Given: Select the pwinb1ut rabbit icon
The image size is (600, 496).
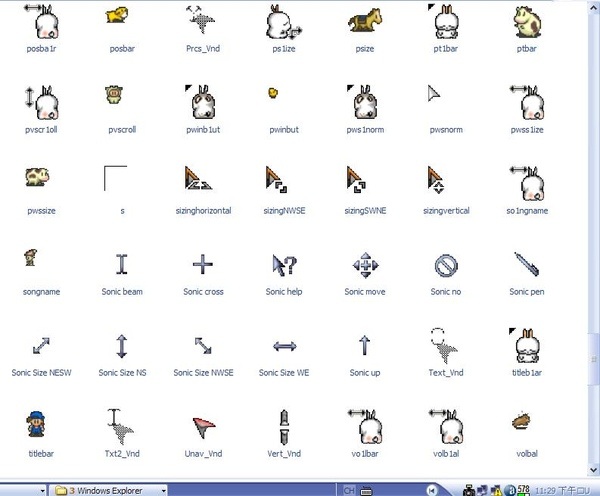Looking at the screenshot, I should [202, 102].
